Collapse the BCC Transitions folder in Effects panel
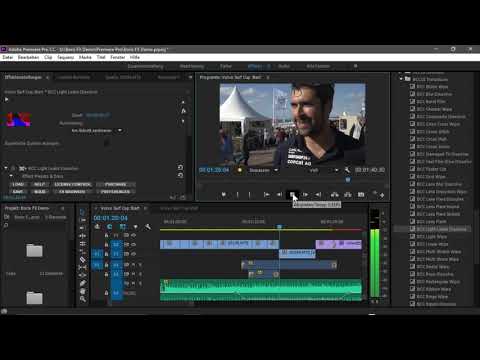This screenshot has height=360, width=480. point(401,79)
